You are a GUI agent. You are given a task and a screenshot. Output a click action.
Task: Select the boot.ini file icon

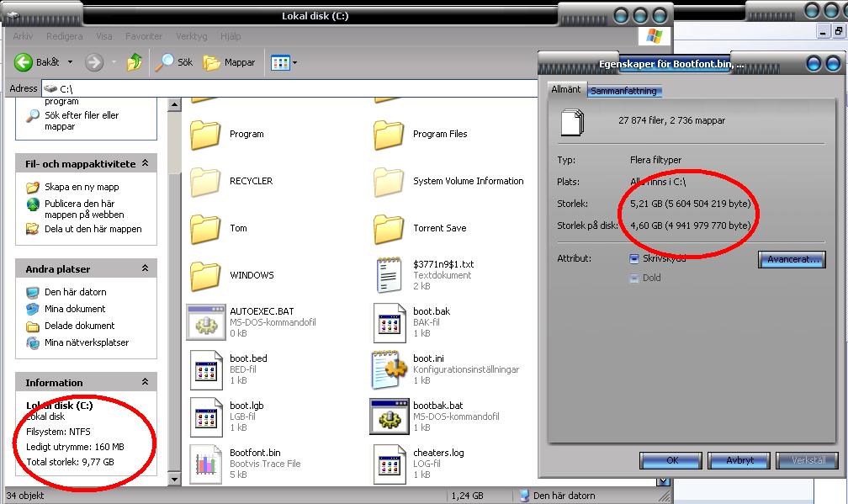click(390, 369)
